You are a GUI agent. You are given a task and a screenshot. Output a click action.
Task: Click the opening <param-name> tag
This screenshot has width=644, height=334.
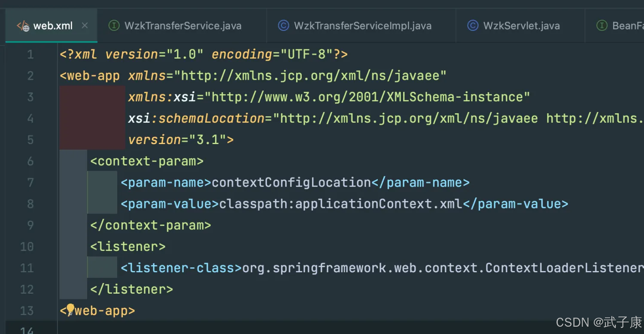coord(166,183)
